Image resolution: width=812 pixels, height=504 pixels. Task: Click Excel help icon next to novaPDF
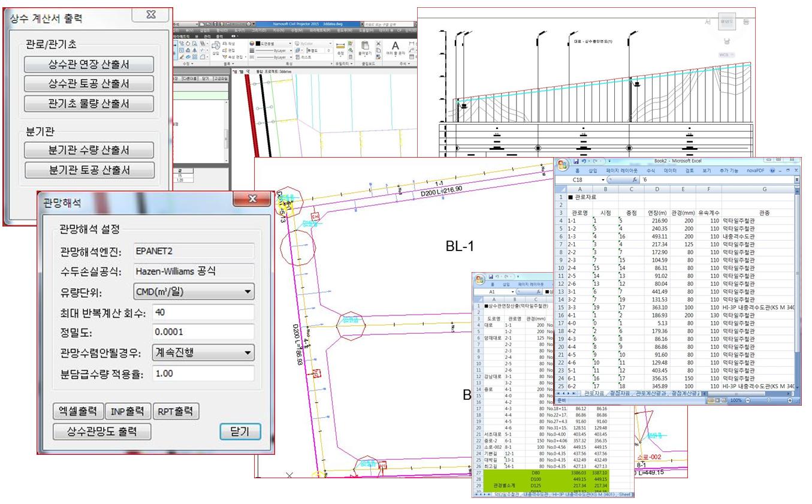tap(772, 170)
